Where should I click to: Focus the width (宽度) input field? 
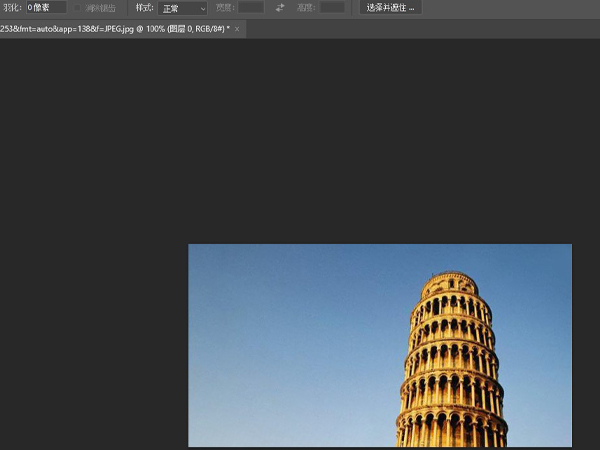pos(251,8)
